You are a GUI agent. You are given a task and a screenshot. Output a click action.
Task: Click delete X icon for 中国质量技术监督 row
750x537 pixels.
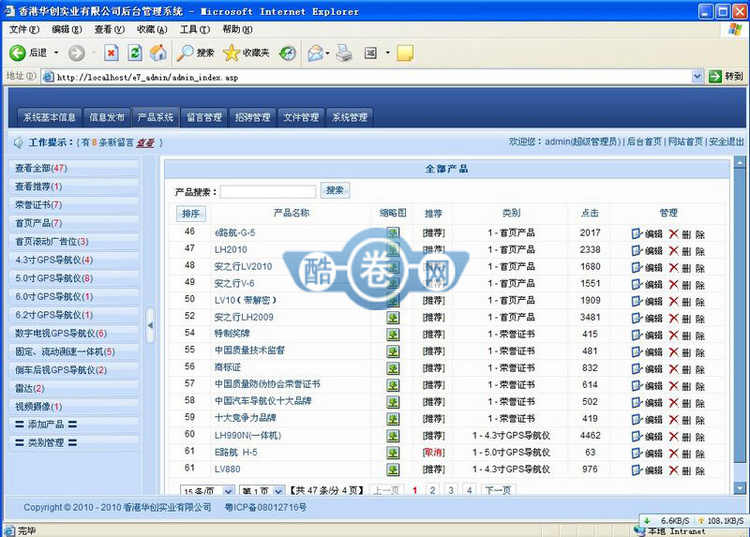point(673,352)
